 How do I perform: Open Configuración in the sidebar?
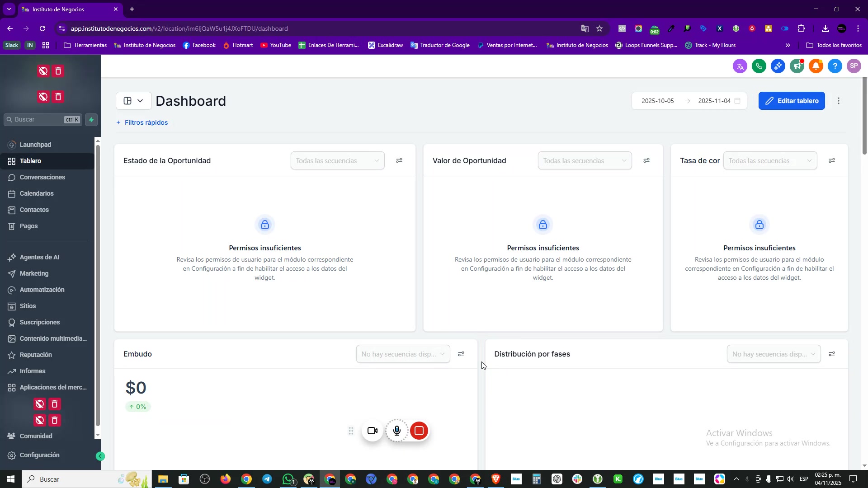(x=39, y=455)
